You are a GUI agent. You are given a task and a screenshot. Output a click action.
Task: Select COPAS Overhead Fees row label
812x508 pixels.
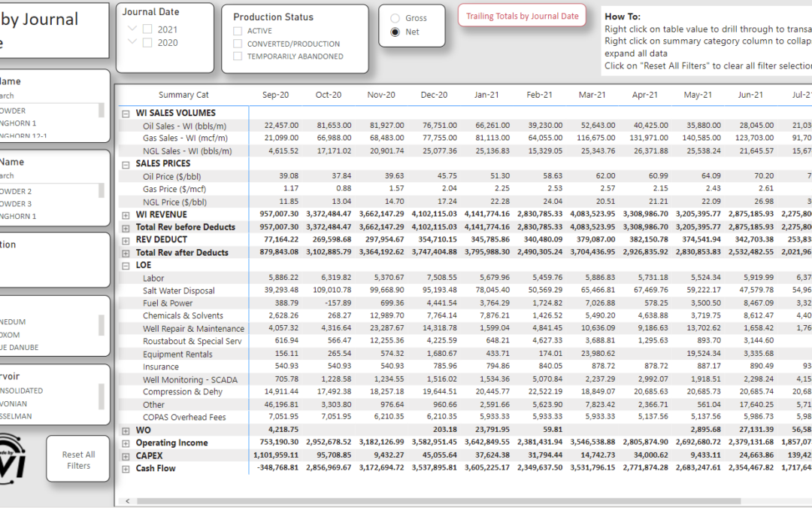point(184,417)
